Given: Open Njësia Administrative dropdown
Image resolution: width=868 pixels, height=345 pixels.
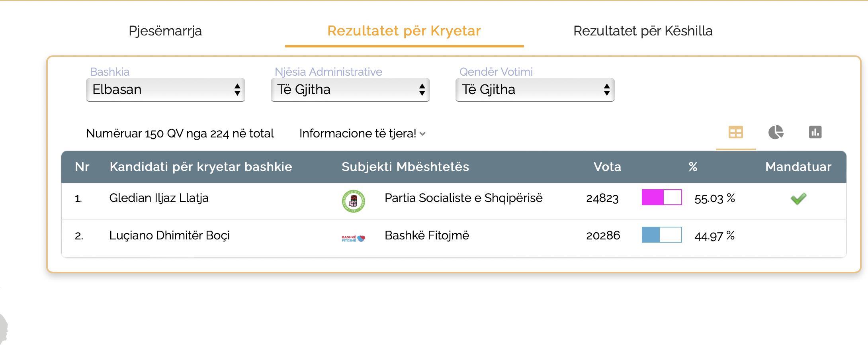Looking at the screenshot, I should pos(350,90).
